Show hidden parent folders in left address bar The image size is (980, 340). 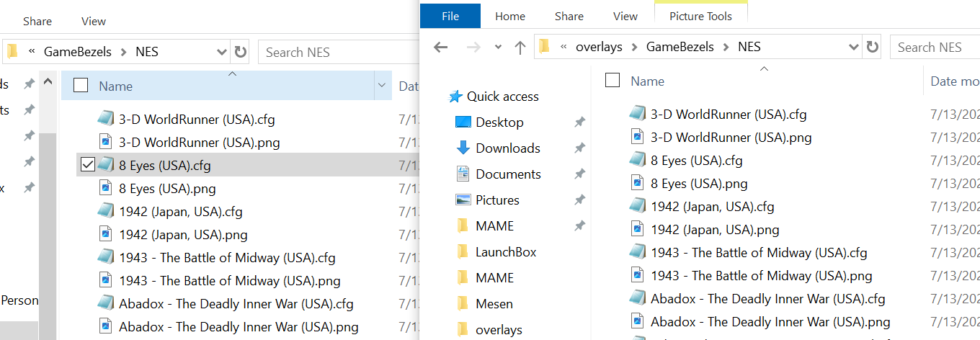point(32,52)
